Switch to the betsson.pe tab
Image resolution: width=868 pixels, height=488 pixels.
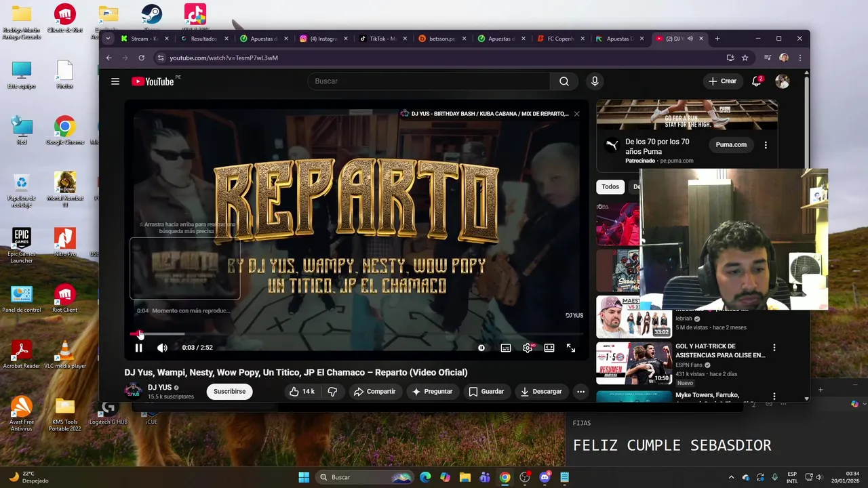[x=441, y=39]
